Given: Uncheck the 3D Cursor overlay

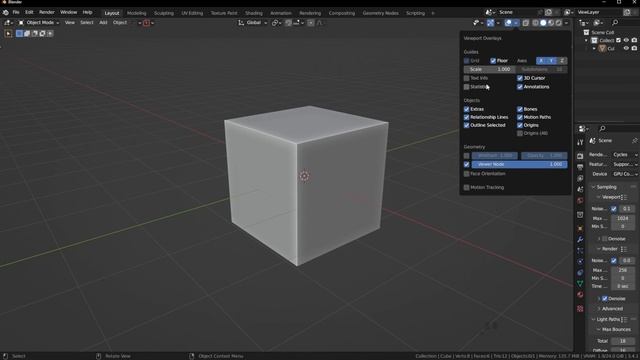Looking at the screenshot, I should [520, 78].
